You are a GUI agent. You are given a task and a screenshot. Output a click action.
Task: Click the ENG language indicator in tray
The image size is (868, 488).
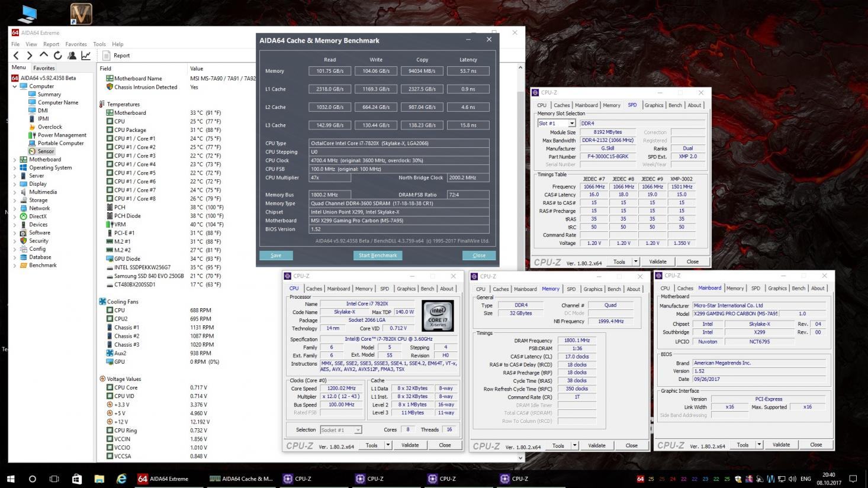806,479
